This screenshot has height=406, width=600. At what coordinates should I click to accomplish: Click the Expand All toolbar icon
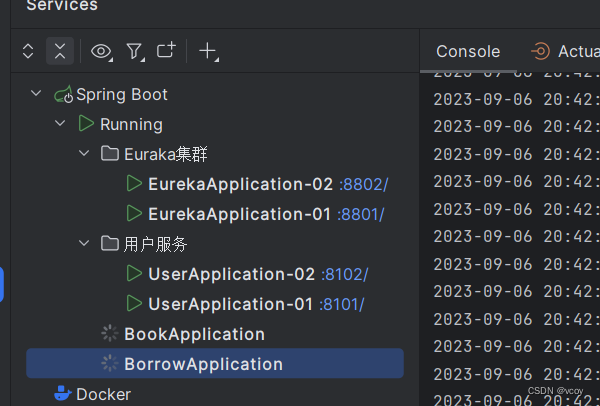28,51
